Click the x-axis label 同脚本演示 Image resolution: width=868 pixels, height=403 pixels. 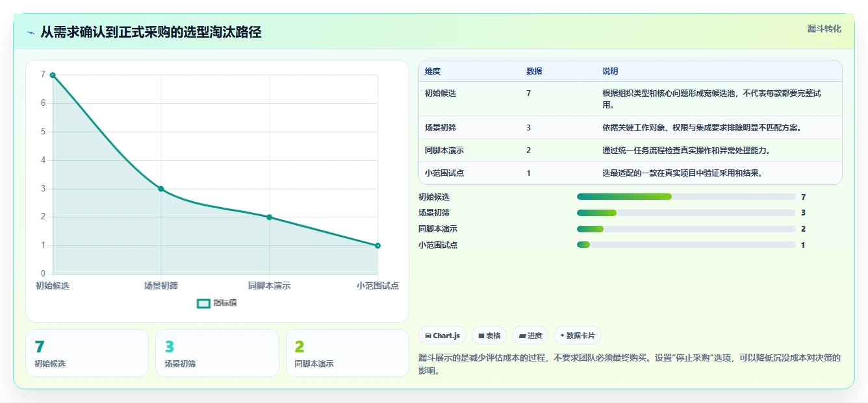pyautogui.click(x=269, y=286)
